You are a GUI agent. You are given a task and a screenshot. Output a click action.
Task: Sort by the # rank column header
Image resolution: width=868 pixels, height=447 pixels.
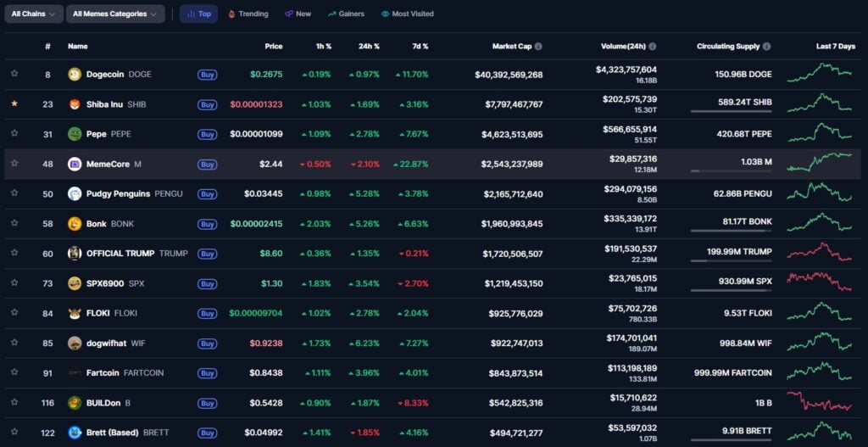point(48,47)
